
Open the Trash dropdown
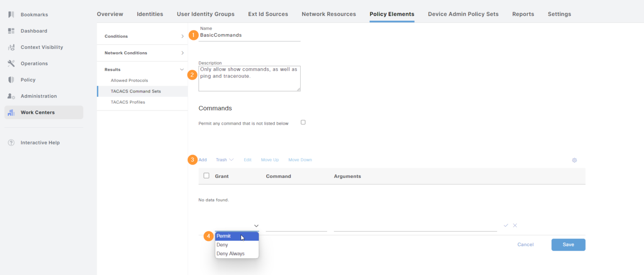pyautogui.click(x=225, y=159)
